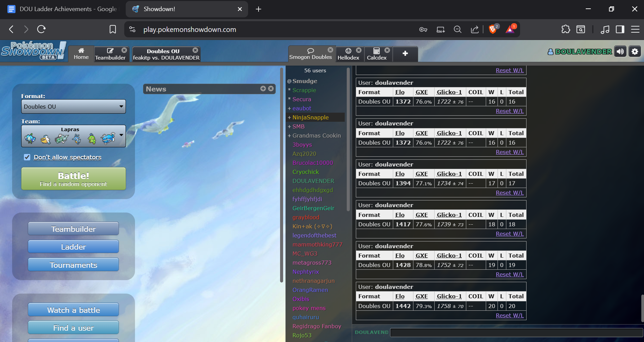Open the Calcdex tab
This screenshot has width=644, height=342.
377,54
